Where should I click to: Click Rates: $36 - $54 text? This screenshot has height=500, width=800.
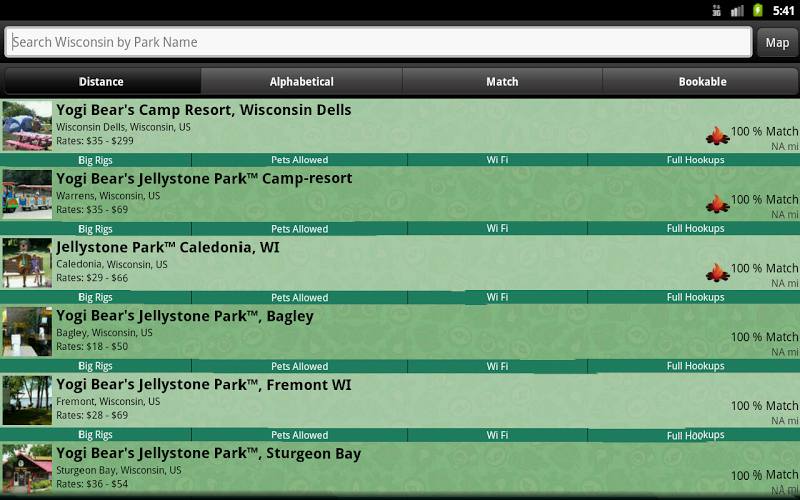click(92, 484)
